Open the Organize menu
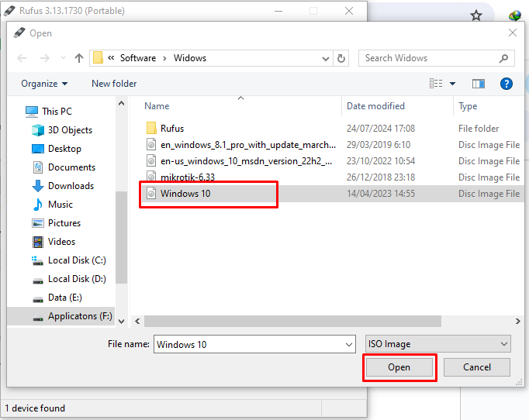The width and height of the screenshot is (529, 420). tap(44, 84)
